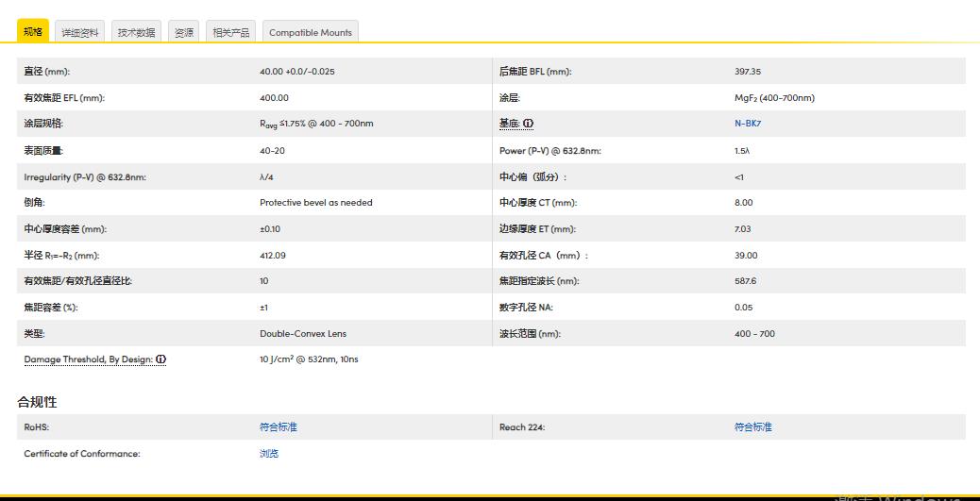Click the Damage Threshold info icon
The image size is (980, 501).
pyautogui.click(x=161, y=359)
